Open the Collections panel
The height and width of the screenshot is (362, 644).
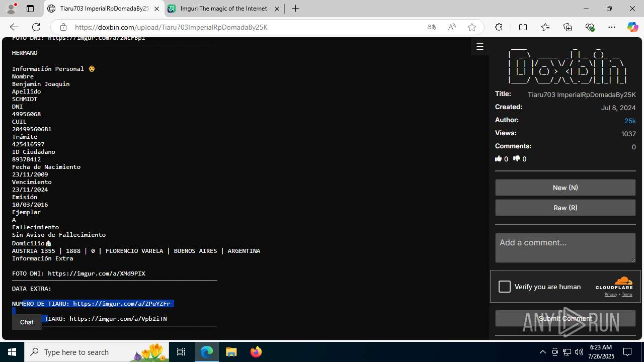[x=568, y=27]
